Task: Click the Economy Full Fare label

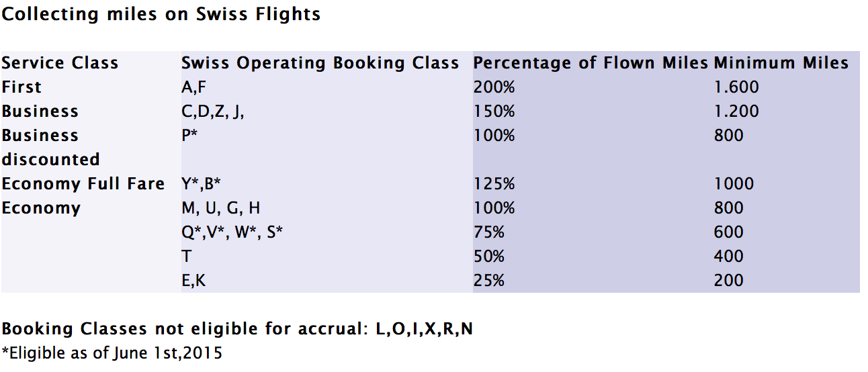Action: point(83,184)
